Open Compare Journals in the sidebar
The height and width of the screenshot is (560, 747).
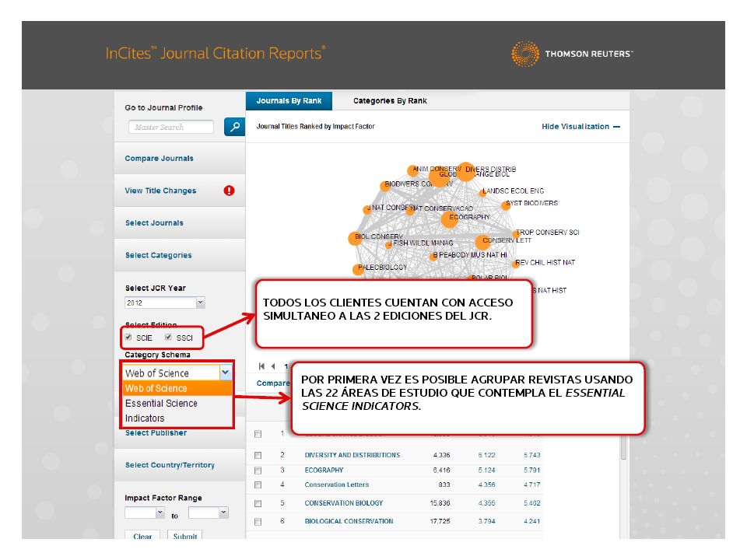click(159, 158)
